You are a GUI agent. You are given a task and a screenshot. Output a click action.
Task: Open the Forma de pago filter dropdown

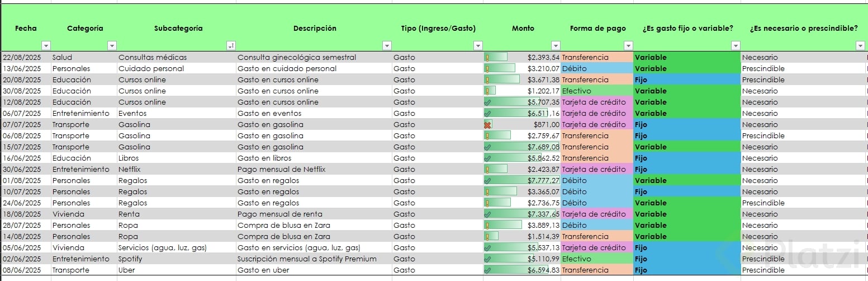tap(628, 46)
